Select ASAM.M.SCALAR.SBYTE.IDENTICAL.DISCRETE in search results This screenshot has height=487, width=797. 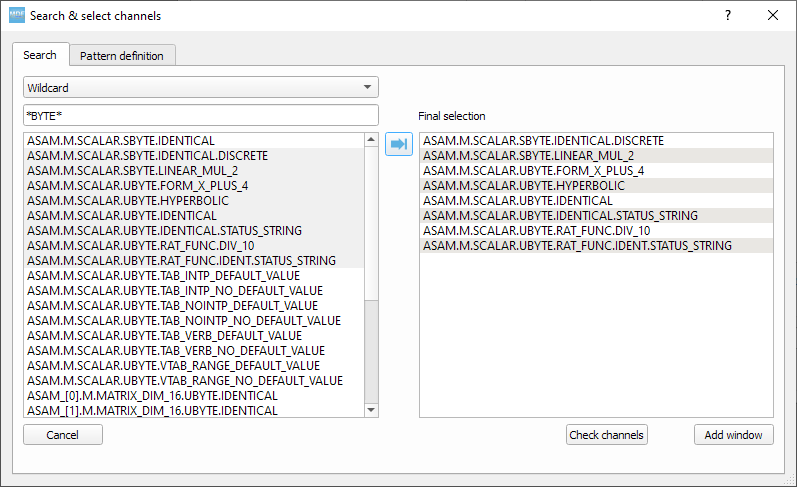tap(194, 156)
